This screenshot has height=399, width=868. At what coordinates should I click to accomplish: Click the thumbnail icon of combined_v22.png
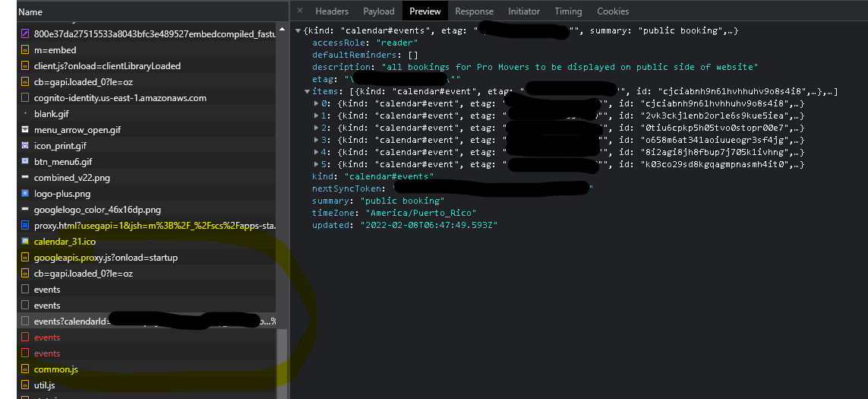click(25, 178)
